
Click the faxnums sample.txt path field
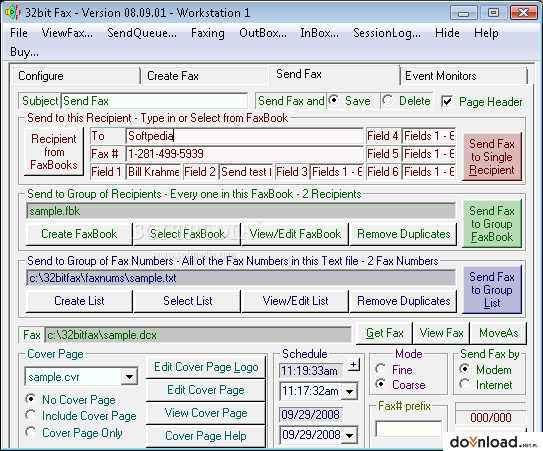[241, 278]
